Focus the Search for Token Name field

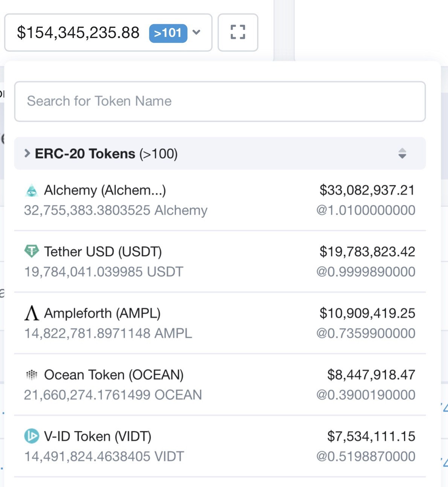[x=220, y=101]
